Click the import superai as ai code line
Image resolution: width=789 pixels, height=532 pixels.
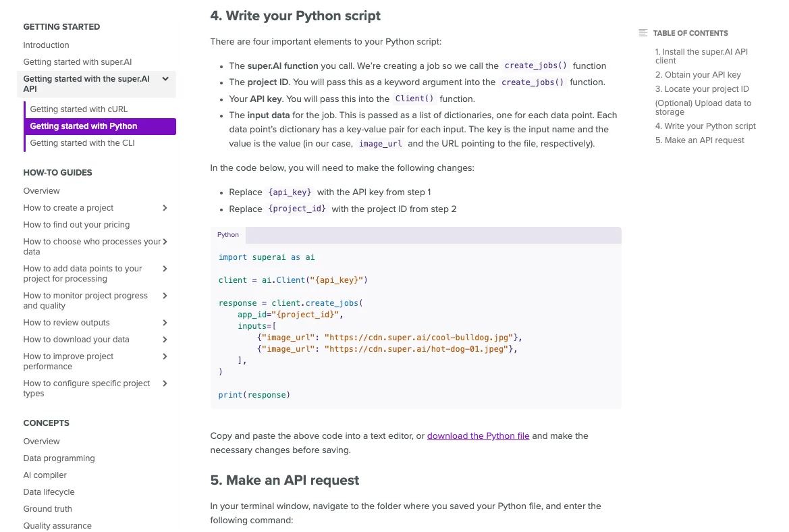click(267, 257)
